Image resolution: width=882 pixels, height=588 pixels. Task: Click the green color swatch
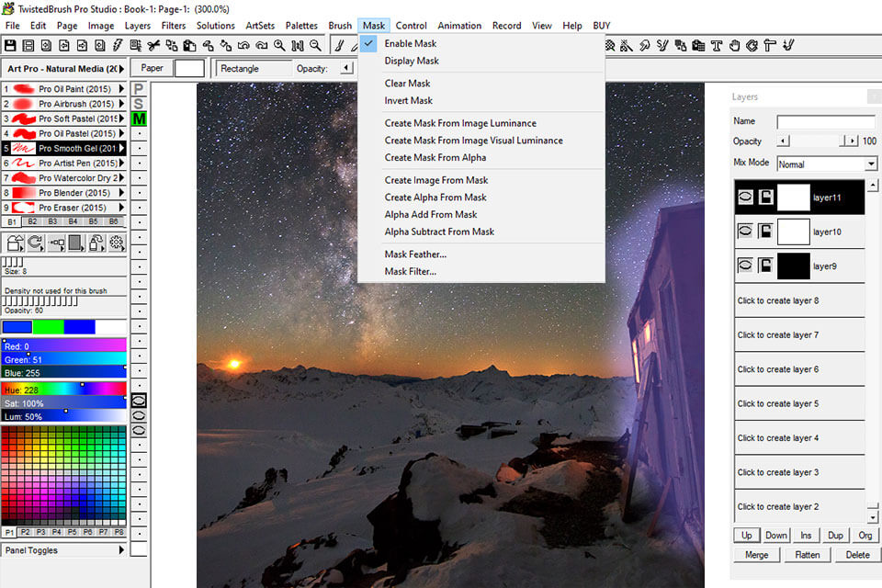[49, 327]
